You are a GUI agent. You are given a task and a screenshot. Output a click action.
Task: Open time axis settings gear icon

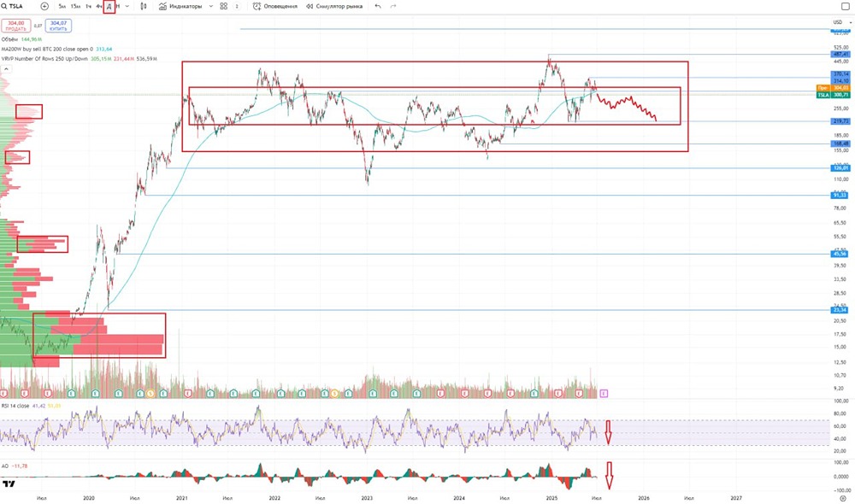point(842,498)
